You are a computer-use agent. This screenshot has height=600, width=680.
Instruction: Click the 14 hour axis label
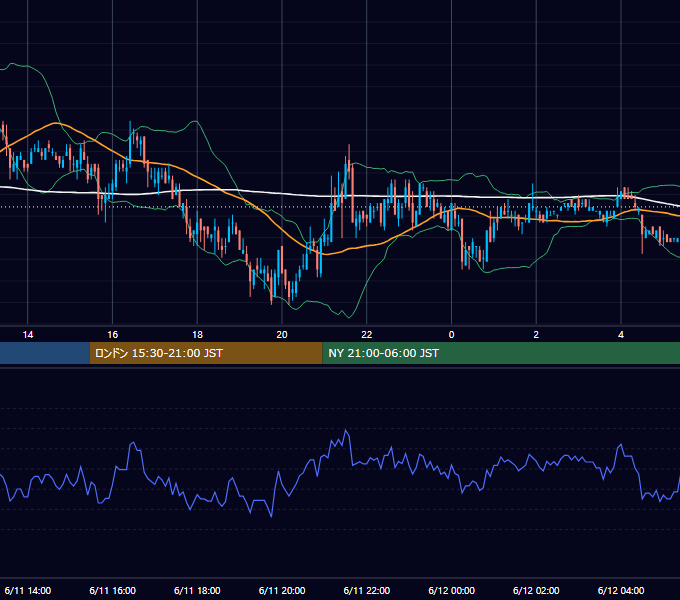[28, 335]
